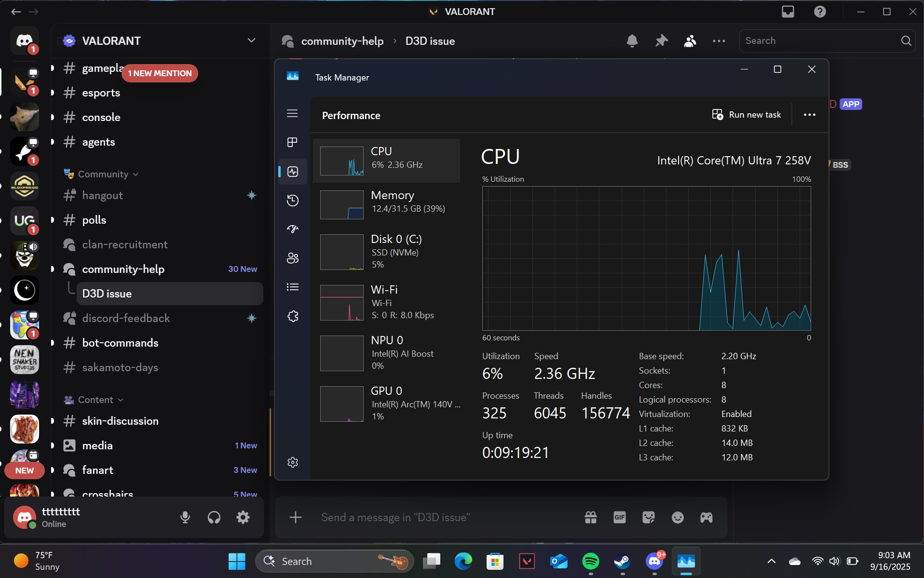The image size is (924, 578).
Task: Click the CPU utilization graph
Action: point(646,258)
